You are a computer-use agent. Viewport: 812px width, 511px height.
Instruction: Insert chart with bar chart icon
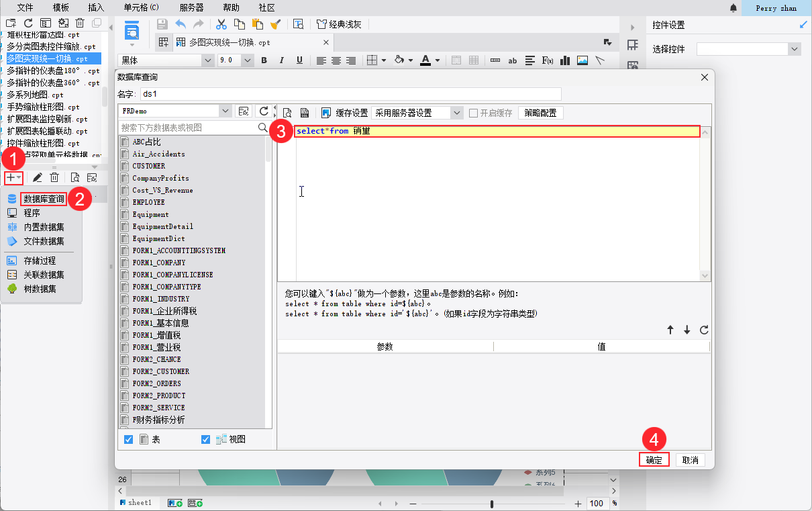[x=565, y=60]
